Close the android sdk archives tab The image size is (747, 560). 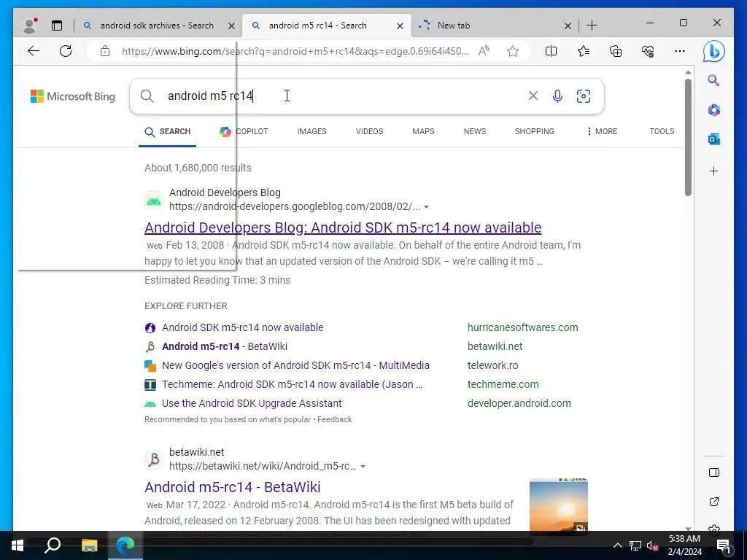[x=231, y=26]
